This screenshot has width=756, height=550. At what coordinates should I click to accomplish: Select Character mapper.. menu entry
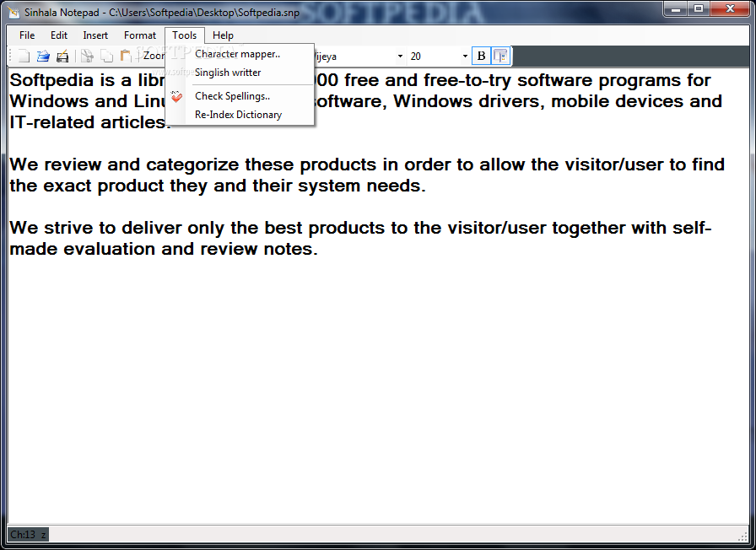(240, 54)
